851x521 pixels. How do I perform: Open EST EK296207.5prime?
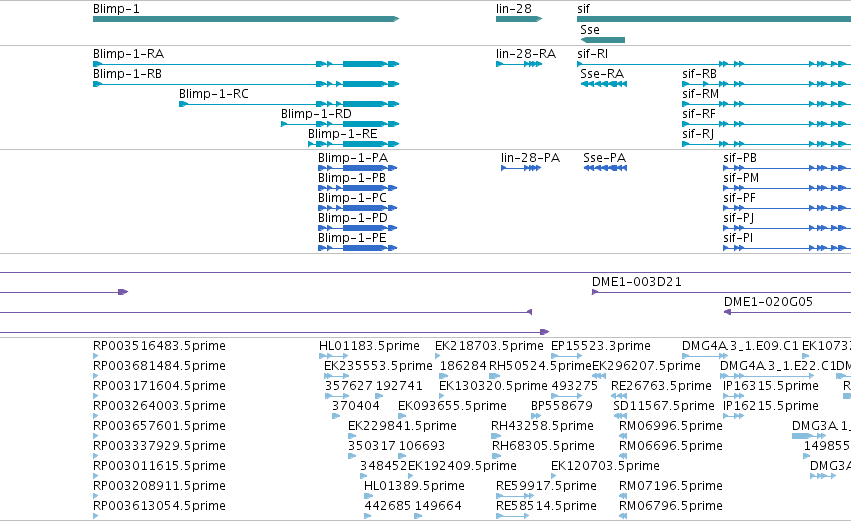646,366
